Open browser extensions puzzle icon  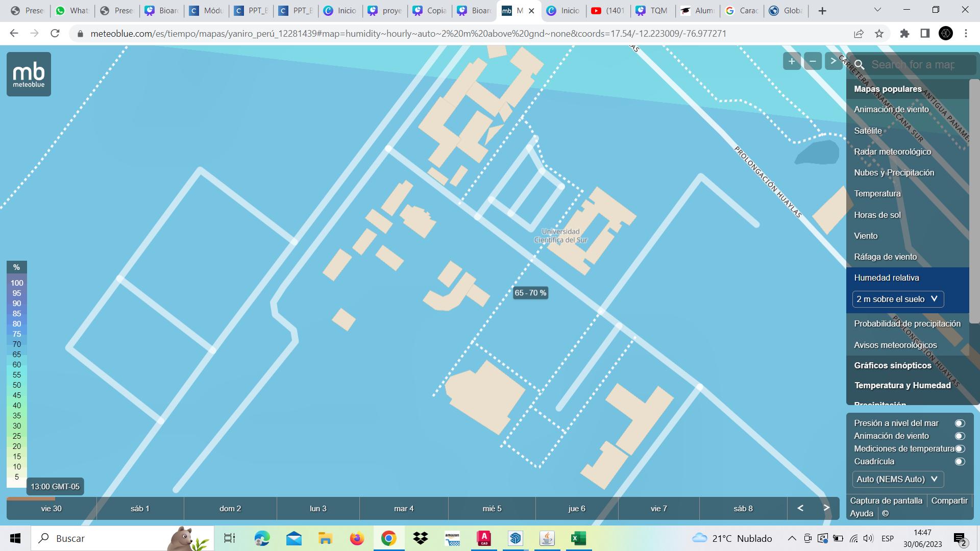(x=904, y=34)
